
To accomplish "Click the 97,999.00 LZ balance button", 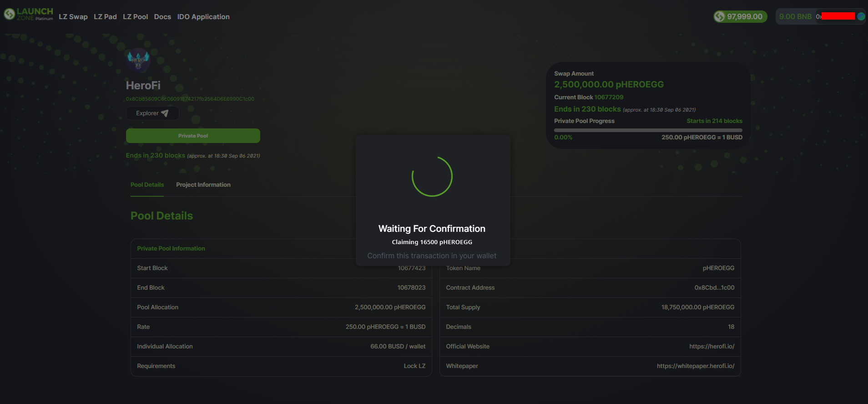I will click(740, 17).
